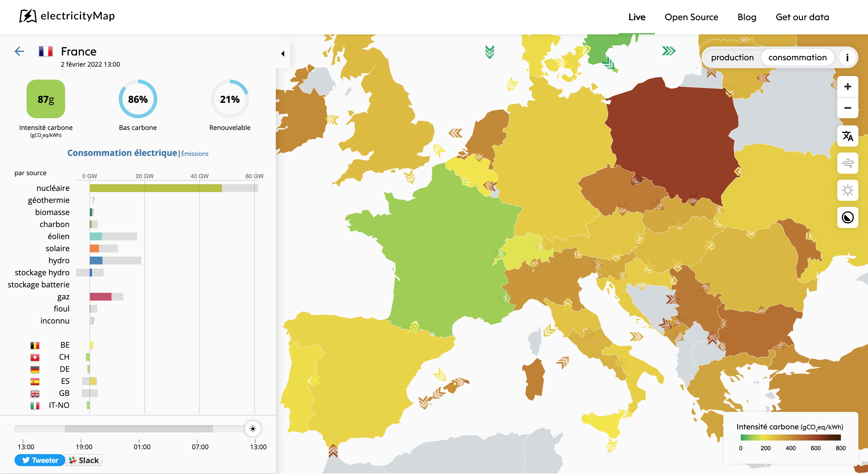Open the Open Source menu item
The height and width of the screenshot is (474, 868).
691,17
